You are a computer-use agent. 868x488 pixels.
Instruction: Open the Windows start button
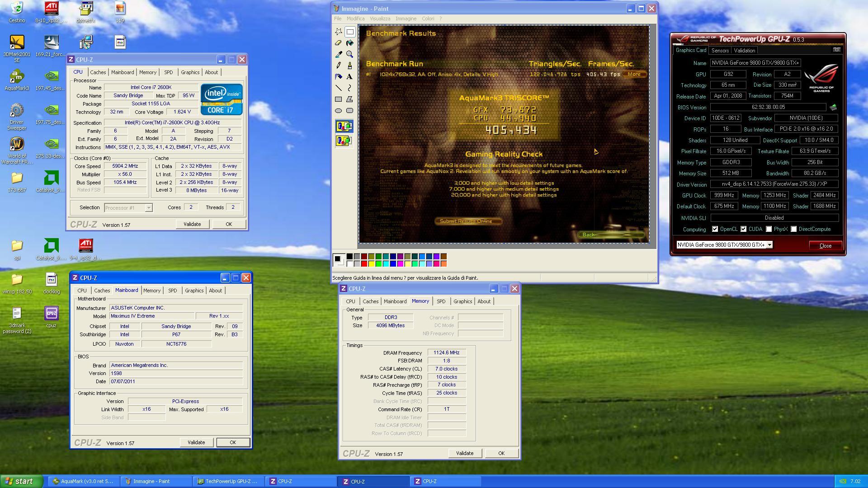pos(21,481)
